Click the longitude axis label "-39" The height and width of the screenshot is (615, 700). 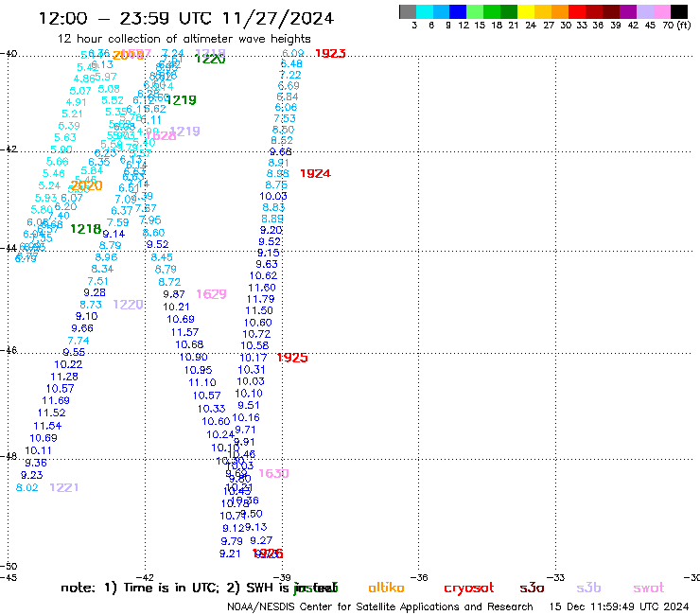pyautogui.click(x=282, y=577)
